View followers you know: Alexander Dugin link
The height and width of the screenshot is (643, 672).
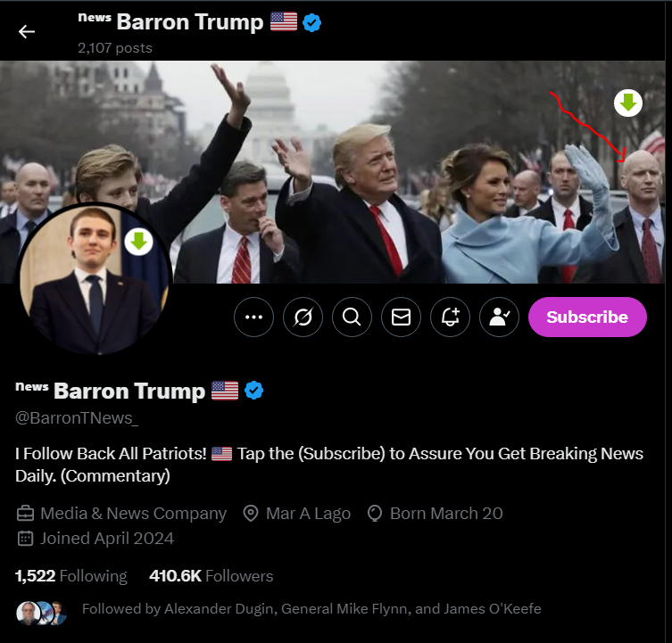pos(221,609)
